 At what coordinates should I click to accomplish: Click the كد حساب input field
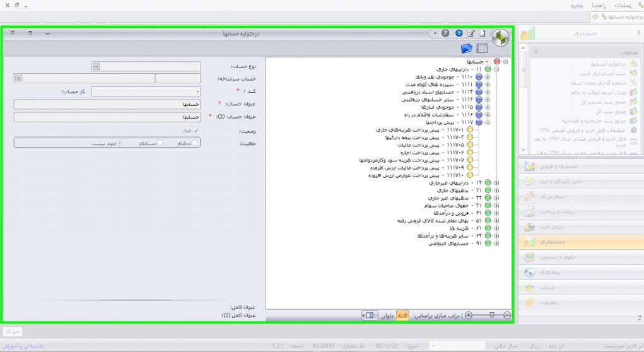coord(146,91)
